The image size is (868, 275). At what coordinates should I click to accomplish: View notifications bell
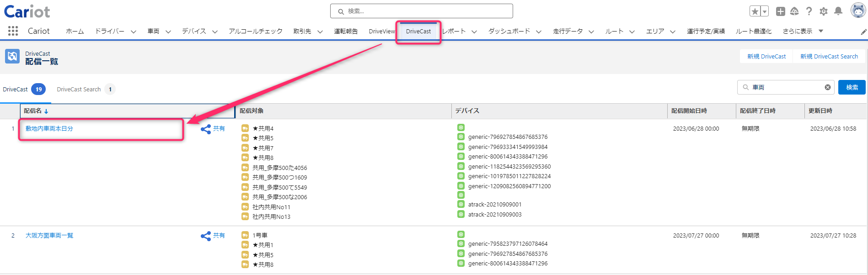pyautogui.click(x=838, y=11)
